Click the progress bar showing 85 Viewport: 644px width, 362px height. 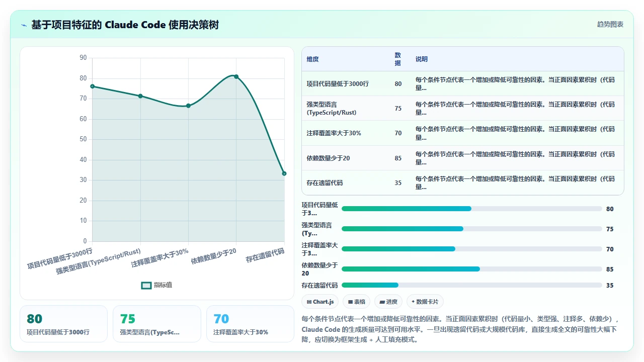471,269
